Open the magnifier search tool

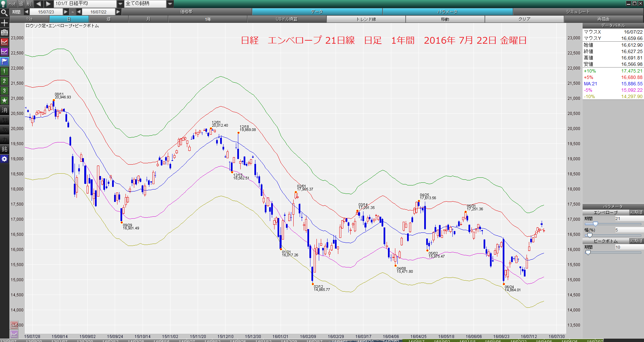click(x=4, y=13)
